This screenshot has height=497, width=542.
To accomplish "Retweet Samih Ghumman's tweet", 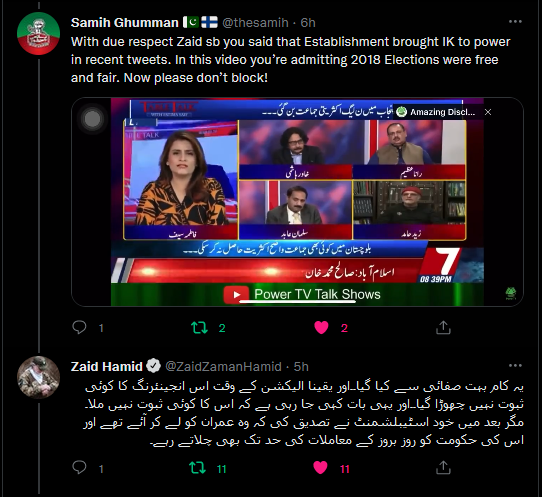I will (x=199, y=328).
